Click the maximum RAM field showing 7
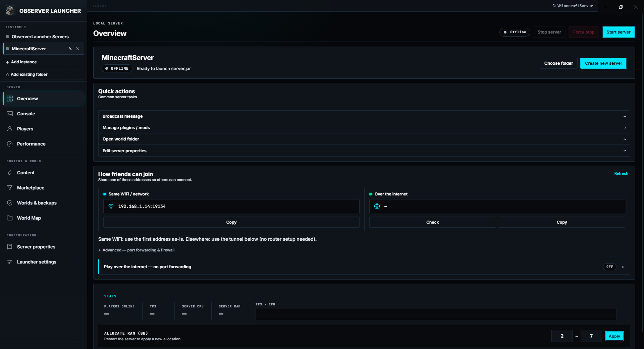644x349 pixels. [591, 336]
